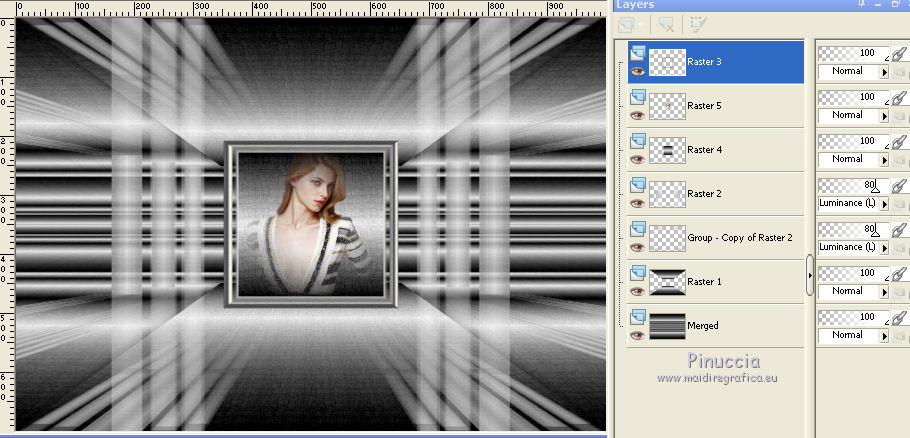Toggle visibility of Raster 2 layer
This screenshot has height=438, width=910.
[638, 204]
